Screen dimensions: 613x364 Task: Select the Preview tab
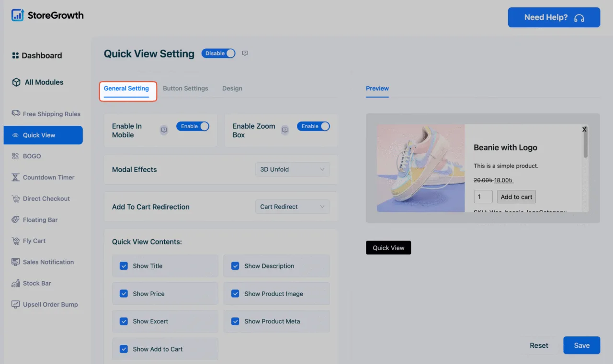377,88
